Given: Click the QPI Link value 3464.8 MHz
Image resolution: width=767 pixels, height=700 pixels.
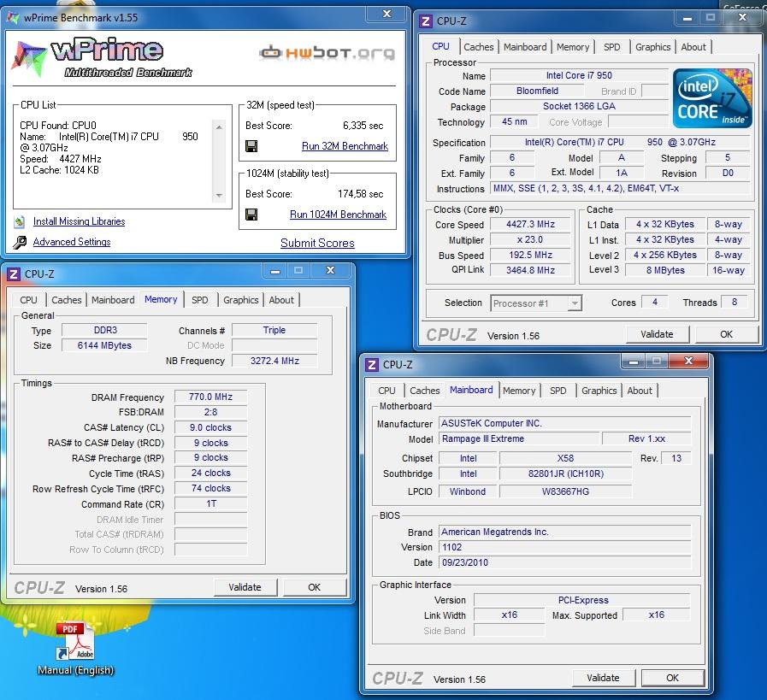Looking at the screenshot, I should click(x=530, y=270).
